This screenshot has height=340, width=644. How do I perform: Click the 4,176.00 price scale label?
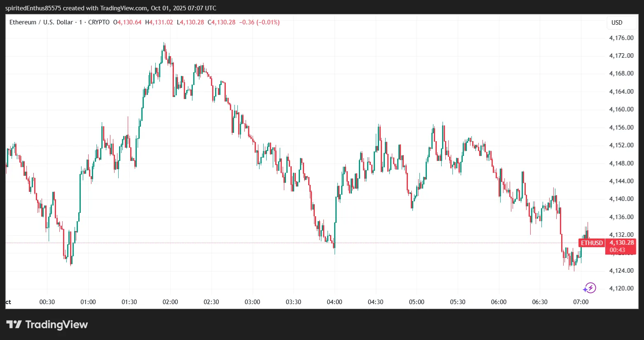pyautogui.click(x=621, y=38)
